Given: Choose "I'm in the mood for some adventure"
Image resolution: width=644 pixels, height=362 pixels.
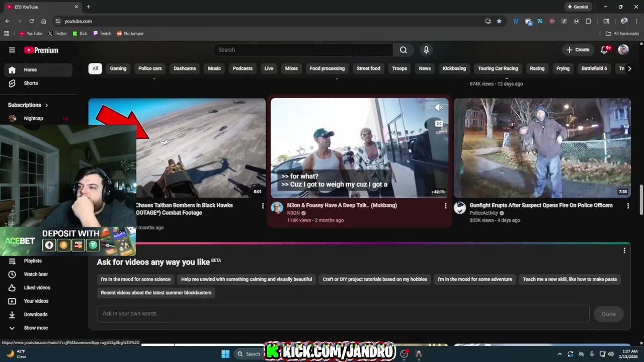Looking at the screenshot, I should point(475,279).
